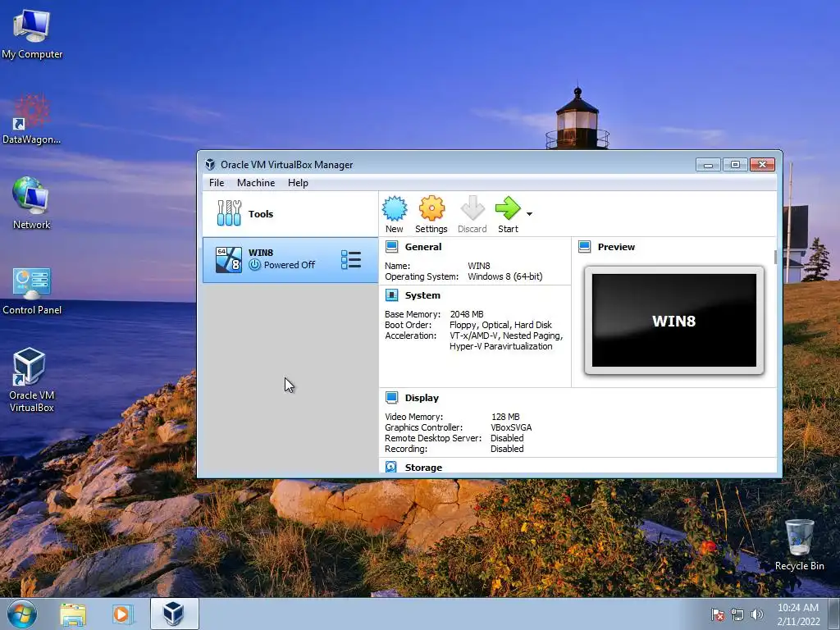Click the General section icon
The image size is (840, 630).
(x=391, y=247)
